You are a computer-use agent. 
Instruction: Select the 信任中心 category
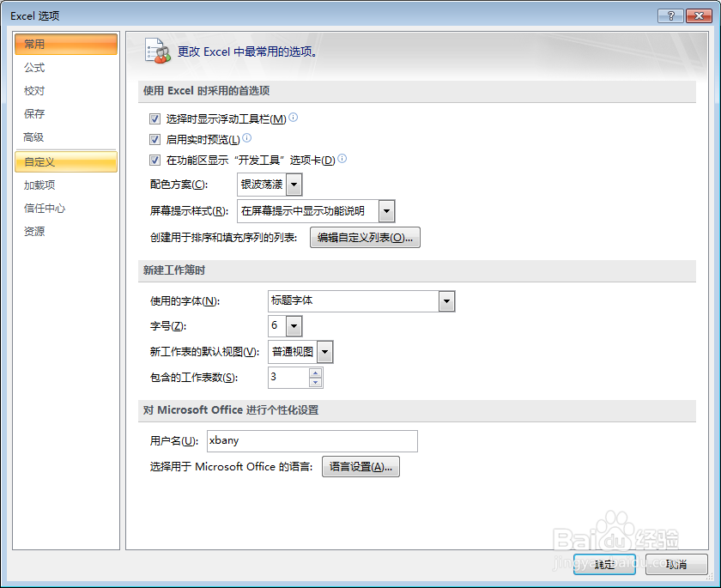(66, 209)
